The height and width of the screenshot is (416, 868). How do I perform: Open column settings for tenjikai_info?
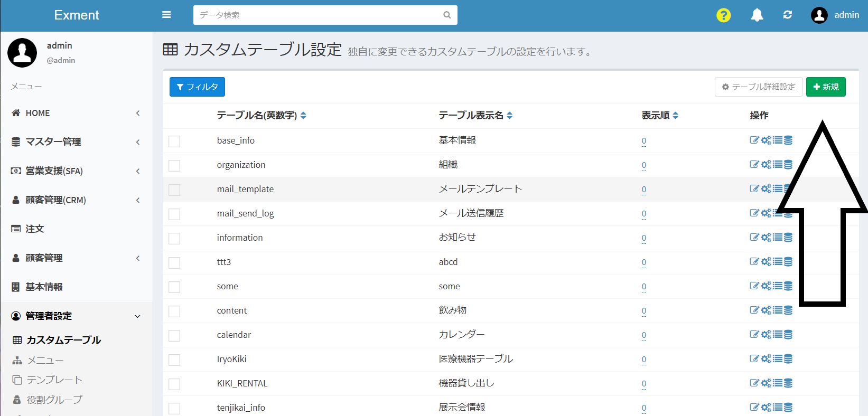766,407
